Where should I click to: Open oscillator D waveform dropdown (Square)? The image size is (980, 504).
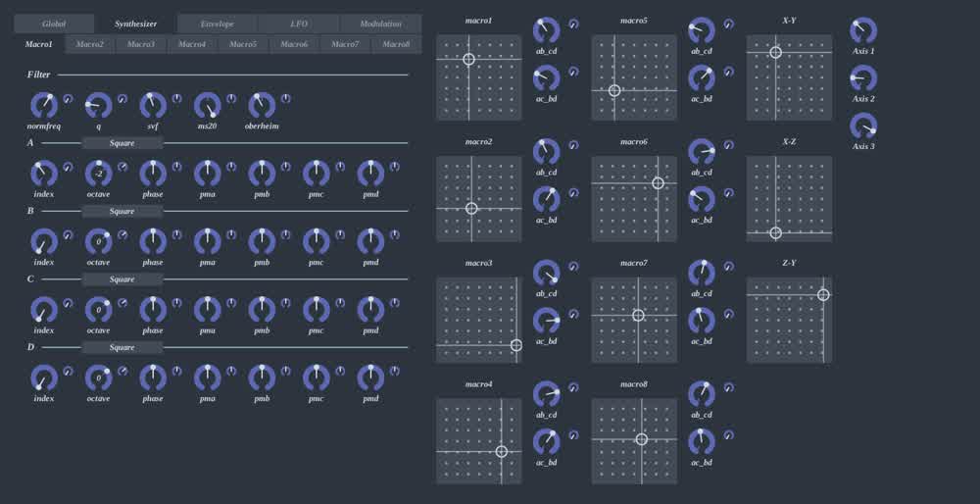[x=122, y=348]
